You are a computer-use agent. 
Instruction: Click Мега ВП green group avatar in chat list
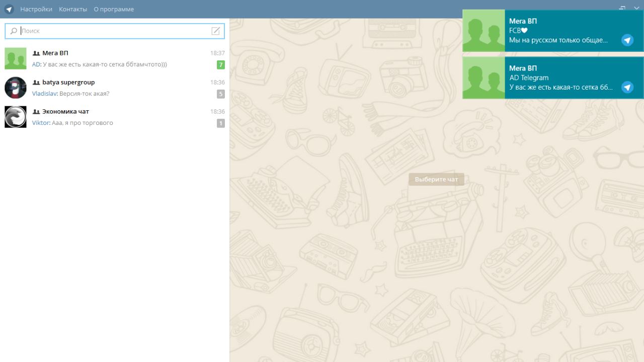pos(16,58)
